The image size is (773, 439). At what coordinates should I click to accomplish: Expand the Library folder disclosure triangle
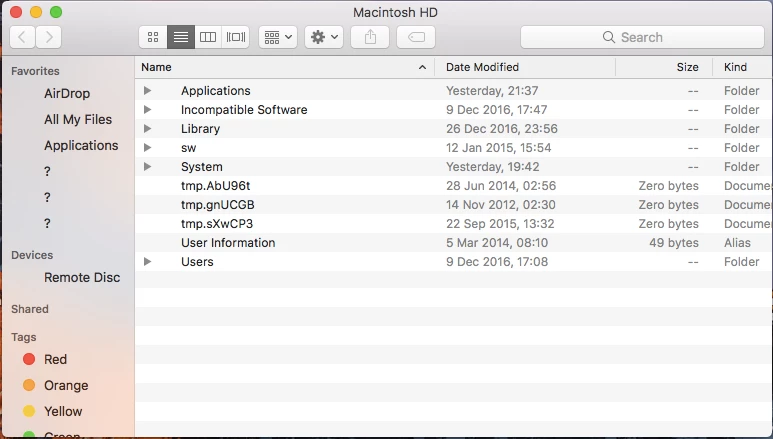pos(147,129)
